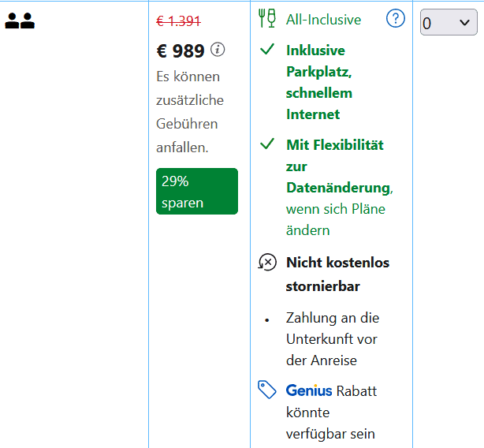
Task: Click 'Zahlung an die Unterkunft' payment note
Action: 331,339
